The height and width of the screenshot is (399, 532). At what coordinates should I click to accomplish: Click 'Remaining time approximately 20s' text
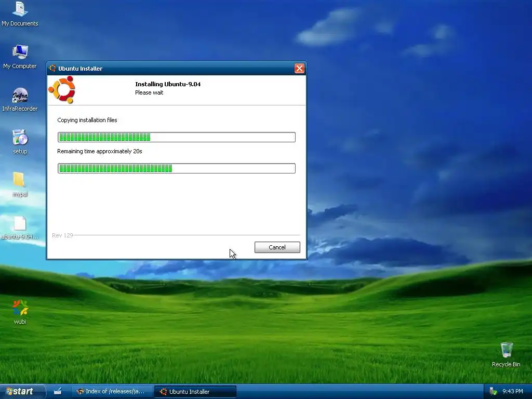pos(99,151)
